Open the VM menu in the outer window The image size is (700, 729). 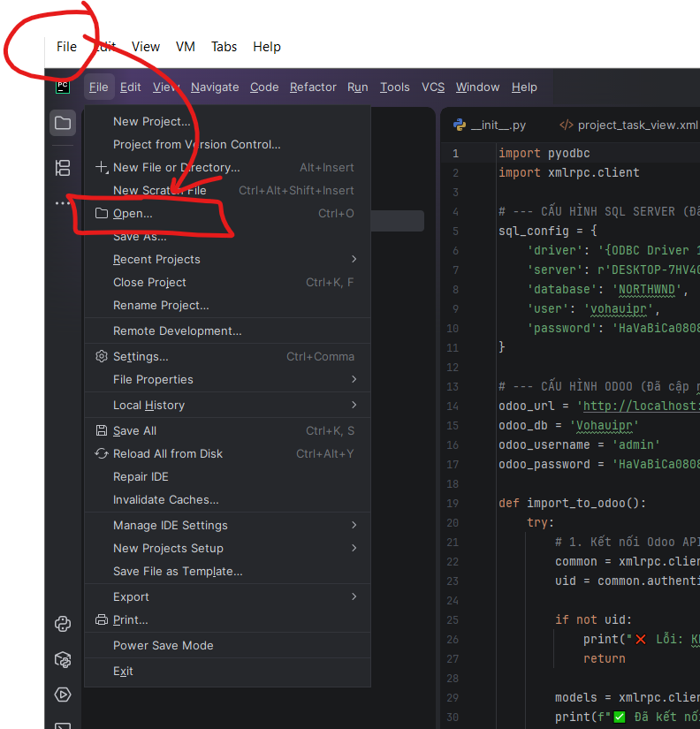point(186,47)
